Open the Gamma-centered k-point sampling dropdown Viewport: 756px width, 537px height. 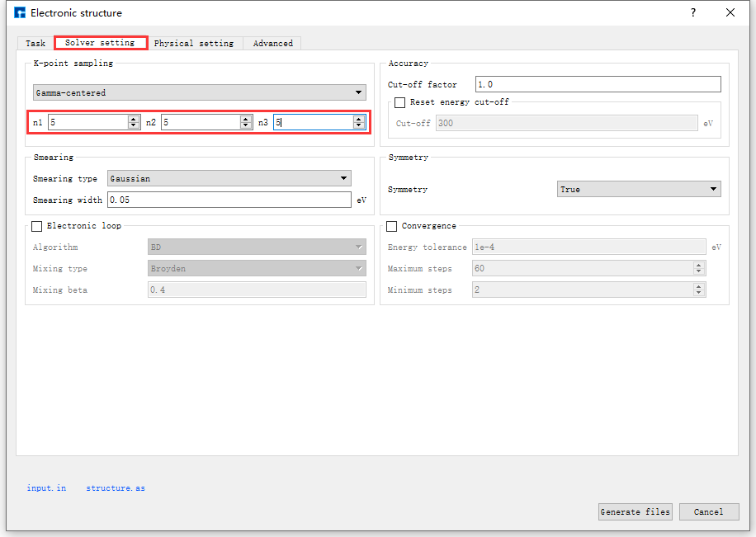tap(200, 92)
